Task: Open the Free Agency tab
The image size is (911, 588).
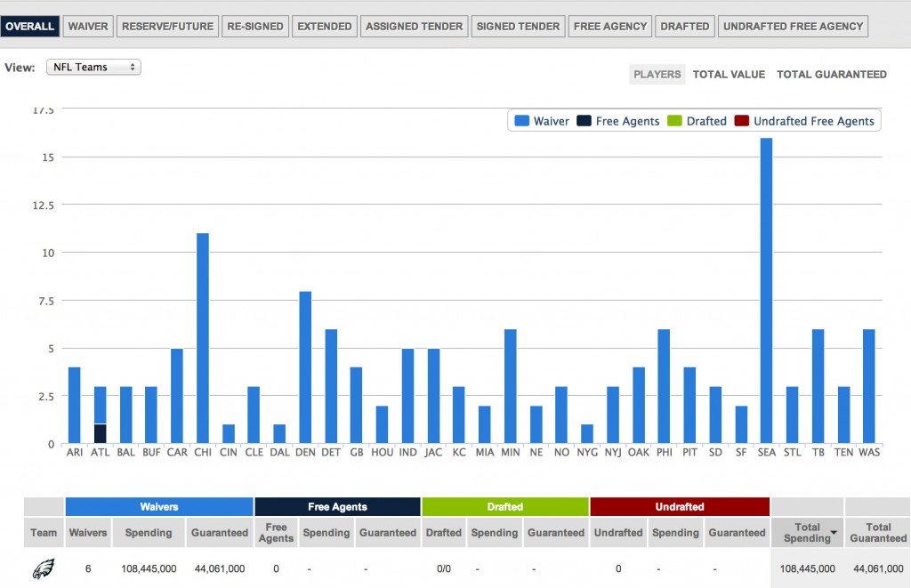Action: [x=609, y=27]
